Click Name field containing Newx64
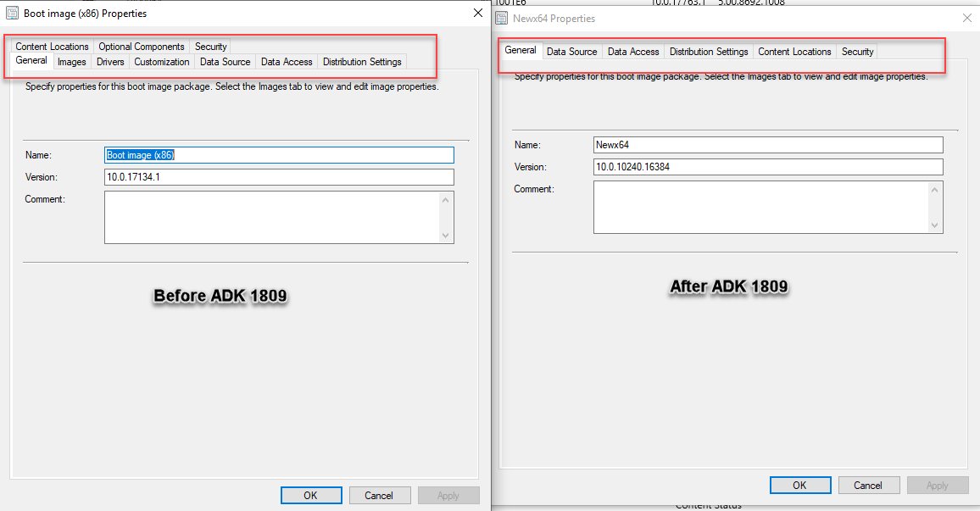Screen dimensions: 980x511 point(768,145)
